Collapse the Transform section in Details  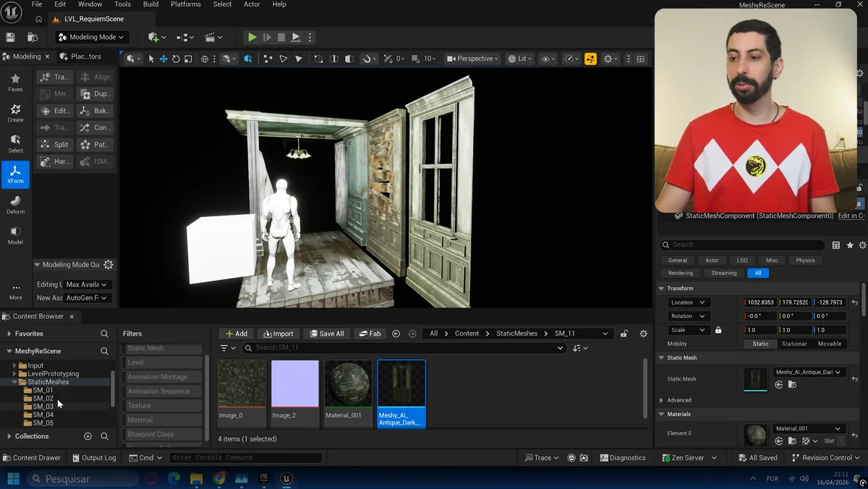point(660,288)
